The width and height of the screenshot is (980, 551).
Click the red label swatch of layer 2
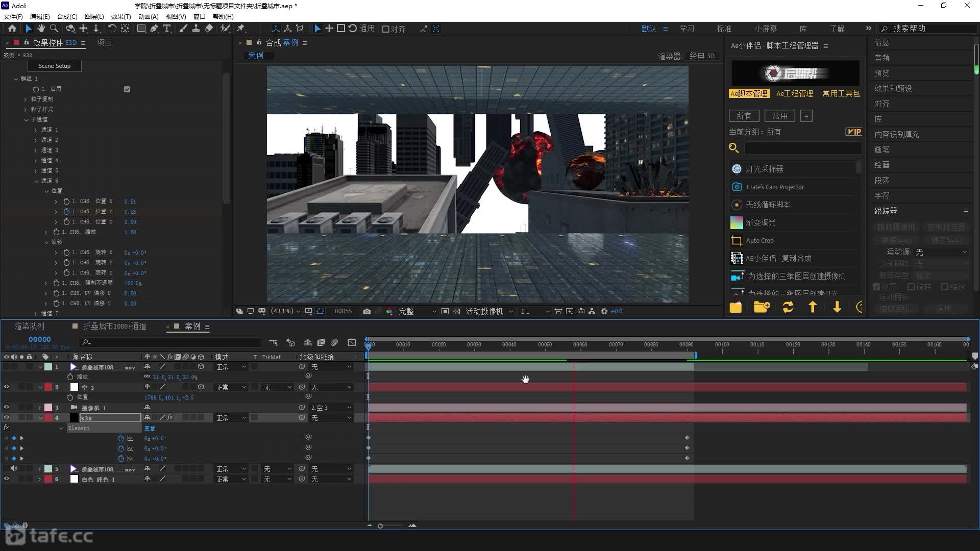48,387
